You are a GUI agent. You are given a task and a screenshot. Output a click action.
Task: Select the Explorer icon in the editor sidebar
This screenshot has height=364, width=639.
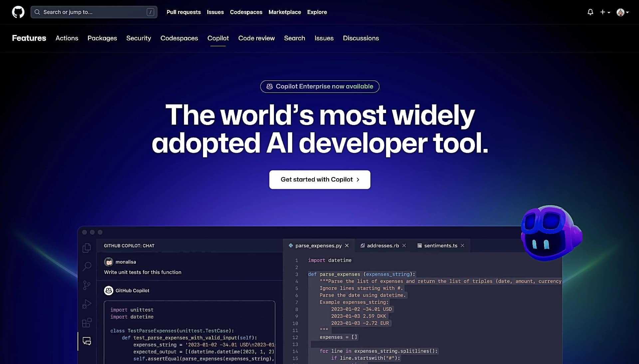coord(87,248)
